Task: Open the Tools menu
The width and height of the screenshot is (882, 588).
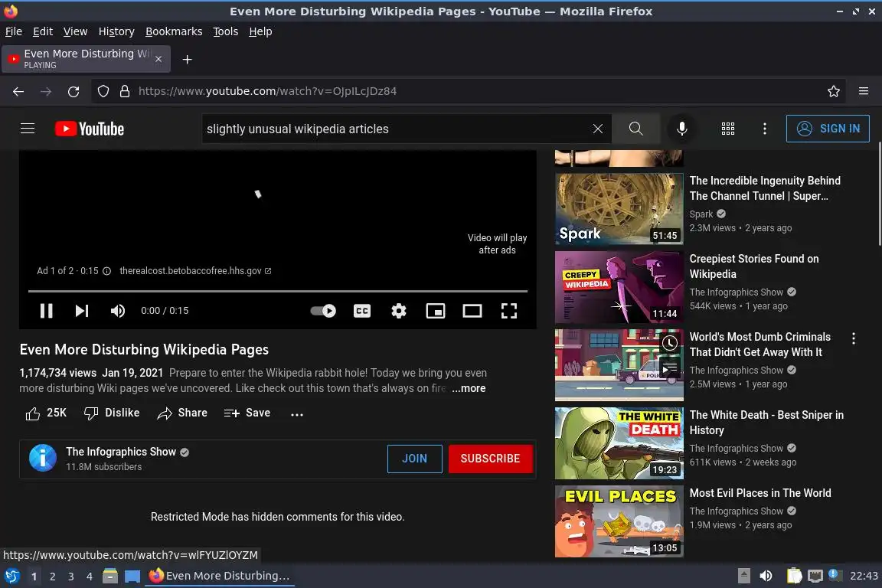Action: pyautogui.click(x=226, y=31)
